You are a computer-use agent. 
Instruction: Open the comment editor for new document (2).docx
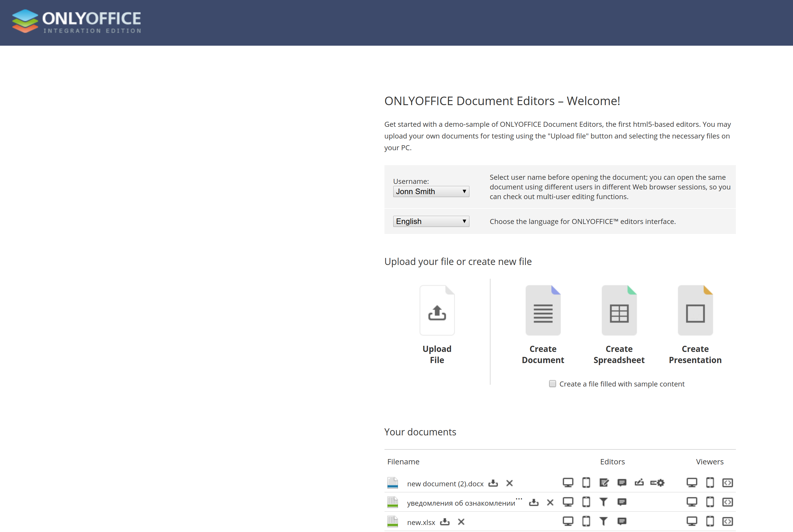(x=622, y=483)
